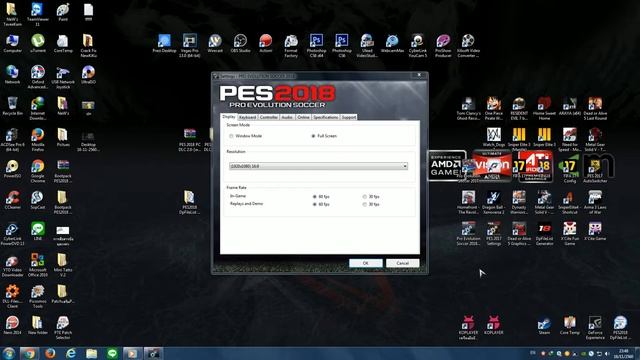Open the PowerISO desktop shortcut
640x360 pixels.
pos(12,169)
